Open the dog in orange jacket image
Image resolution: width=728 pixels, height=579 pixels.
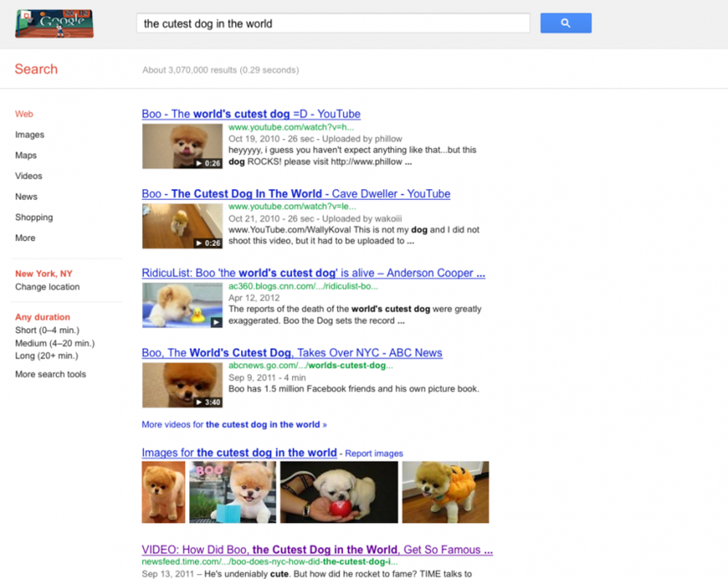(x=446, y=492)
